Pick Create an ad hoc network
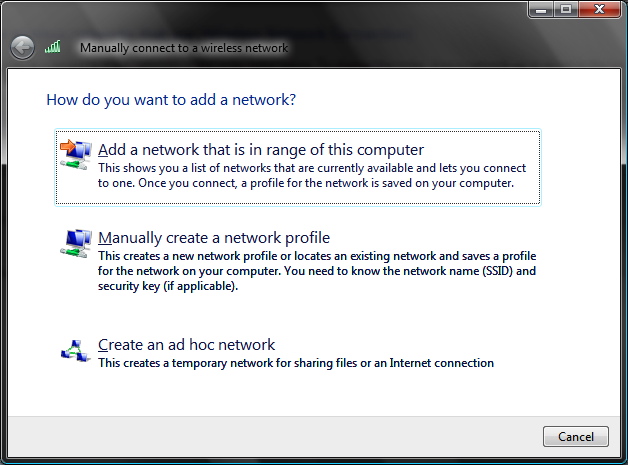 [186, 345]
